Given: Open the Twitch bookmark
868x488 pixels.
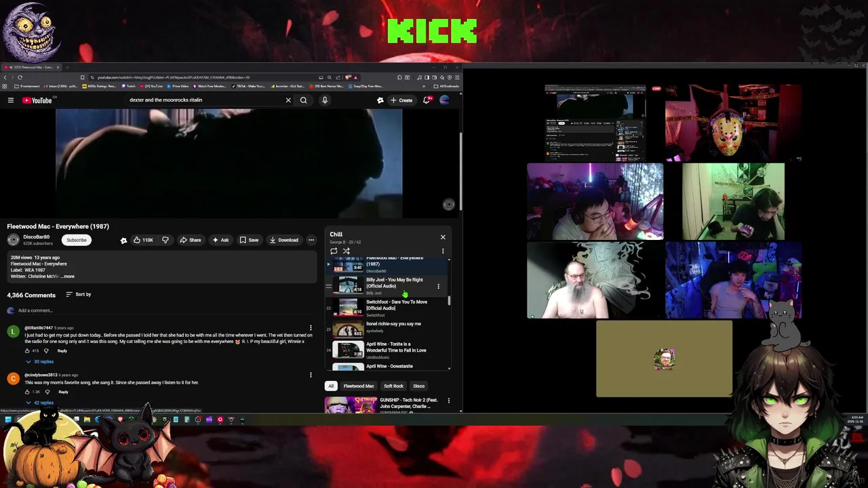Looking at the screenshot, I should coord(128,86).
